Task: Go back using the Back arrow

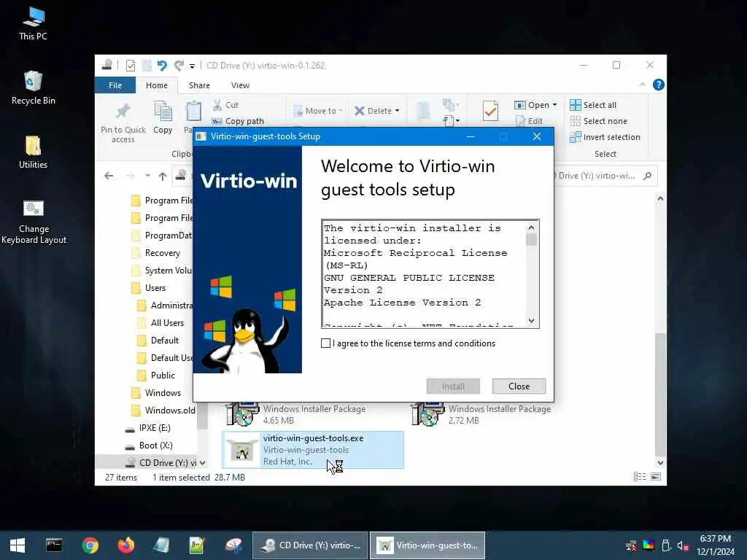Action: (x=109, y=176)
